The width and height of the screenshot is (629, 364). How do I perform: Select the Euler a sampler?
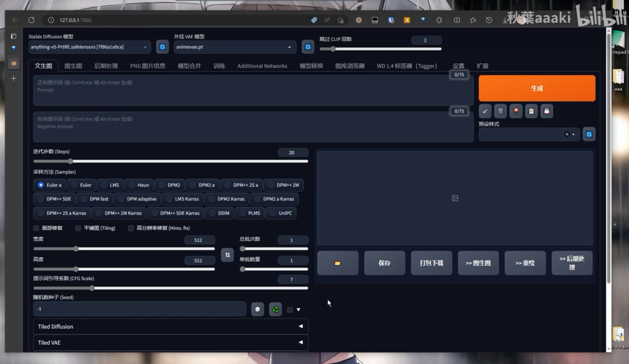tap(50, 185)
